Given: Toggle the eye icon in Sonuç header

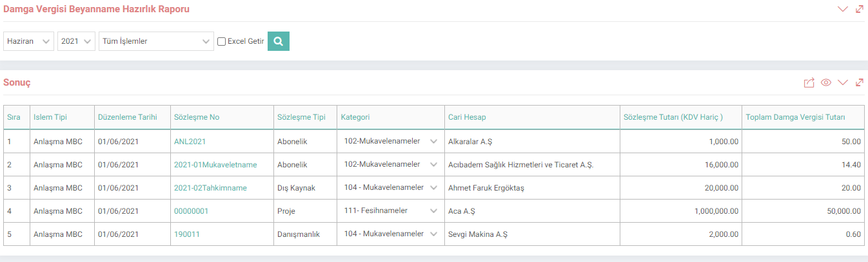Looking at the screenshot, I should click(x=826, y=83).
